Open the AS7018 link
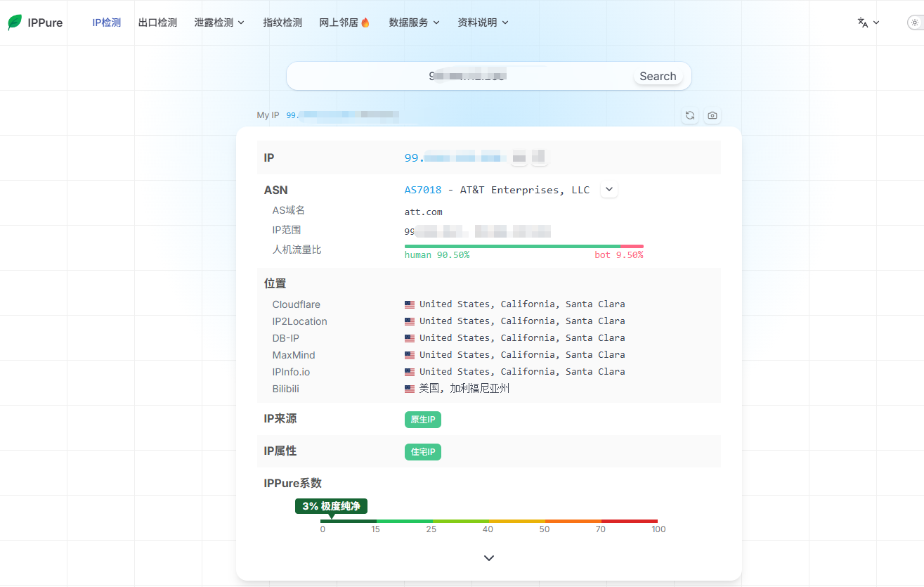 423,190
